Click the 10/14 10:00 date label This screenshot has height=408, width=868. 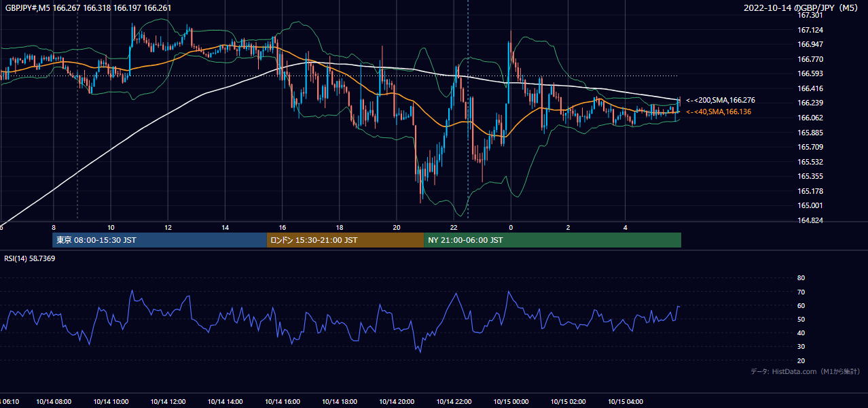(x=111, y=402)
